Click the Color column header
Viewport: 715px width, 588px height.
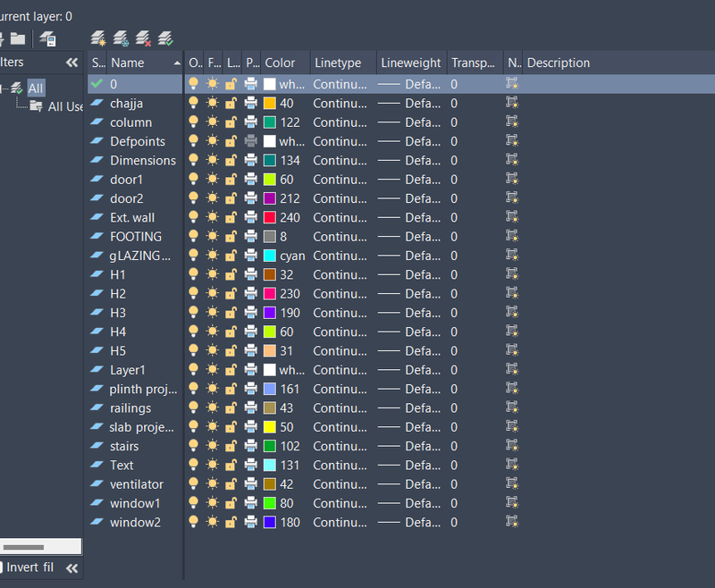(285, 63)
